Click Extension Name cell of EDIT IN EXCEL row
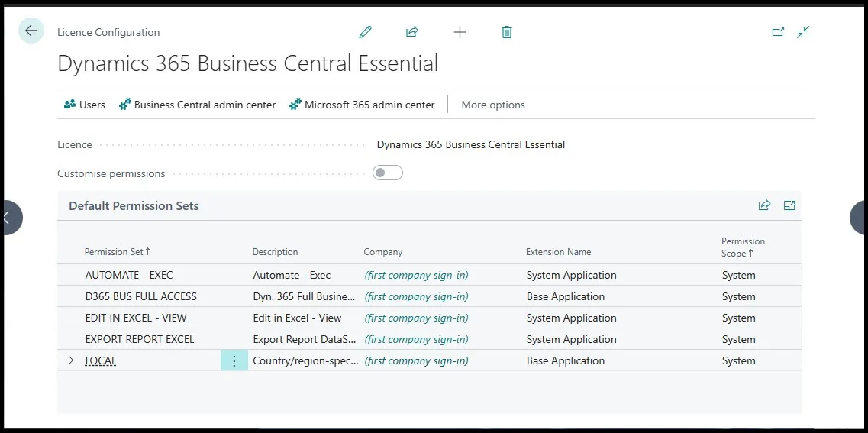868x433 pixels. 571,318
